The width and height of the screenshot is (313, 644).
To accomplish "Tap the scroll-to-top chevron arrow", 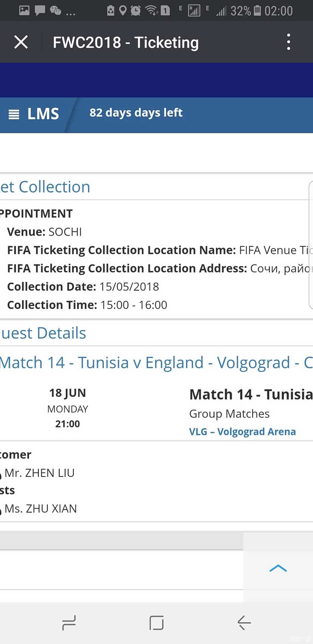I will pyautogui.click(x=278, y=568).
